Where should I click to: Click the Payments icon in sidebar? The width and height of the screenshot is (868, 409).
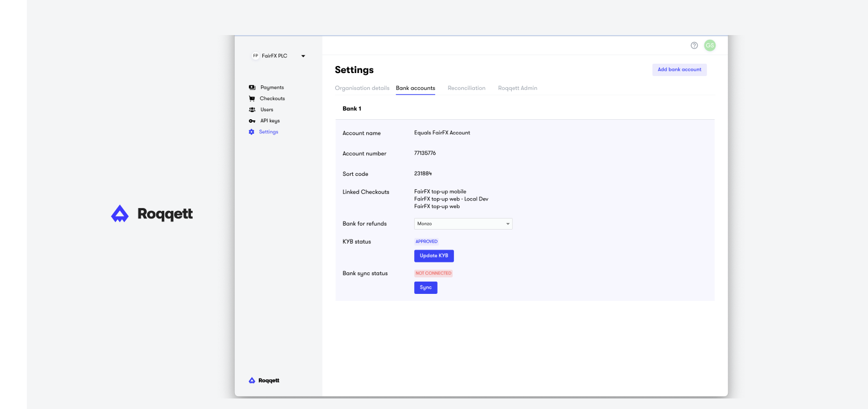coord(252,88)
